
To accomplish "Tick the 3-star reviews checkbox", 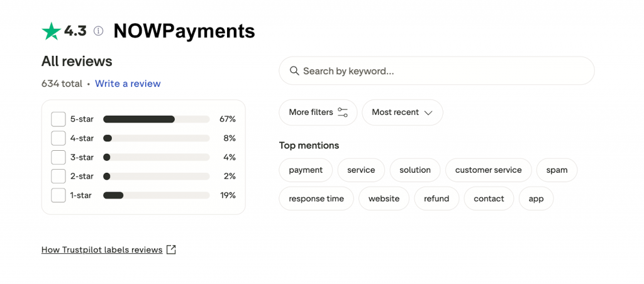I will point(58,157).
